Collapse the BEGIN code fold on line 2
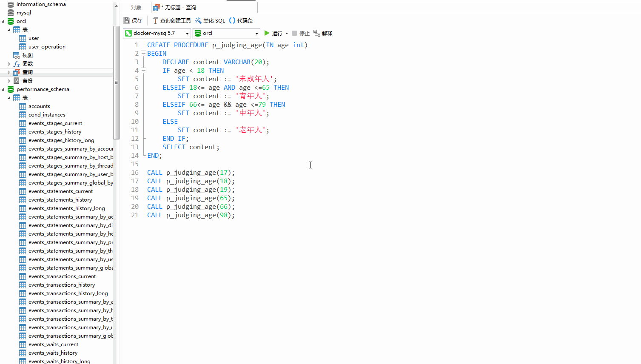Image resolution: width=641 pixels, height=364 pixels. [143, 54]
